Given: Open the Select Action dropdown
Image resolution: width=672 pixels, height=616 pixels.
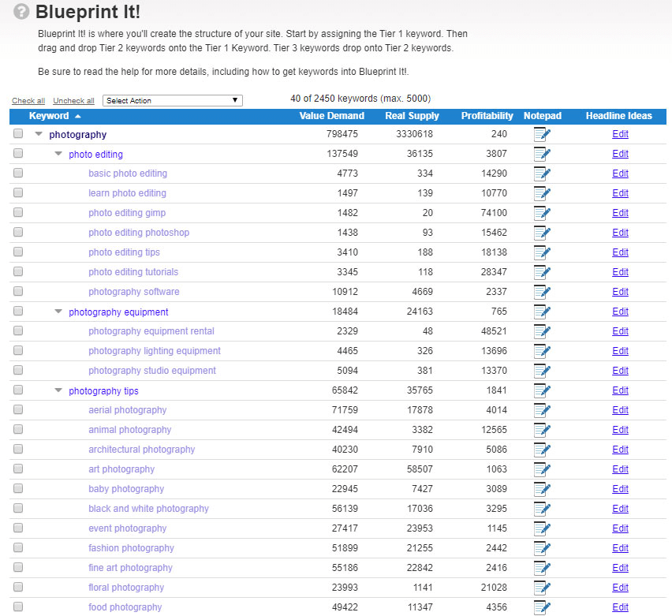Looking at the screenshot, I should [173, 101].
